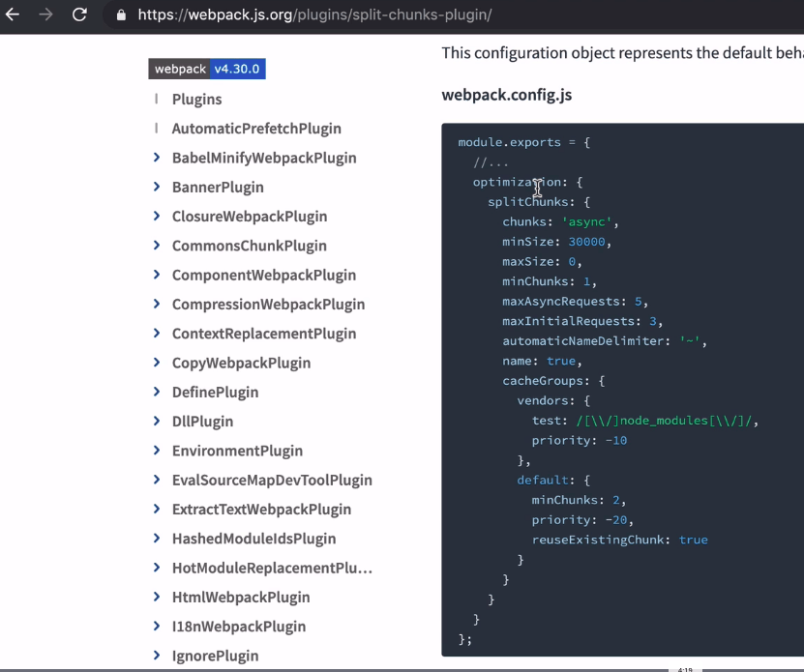The height and width of the screenshot is (672, 804).
Task: Navigate to DllPlugin page
Action: pos(202,422)
